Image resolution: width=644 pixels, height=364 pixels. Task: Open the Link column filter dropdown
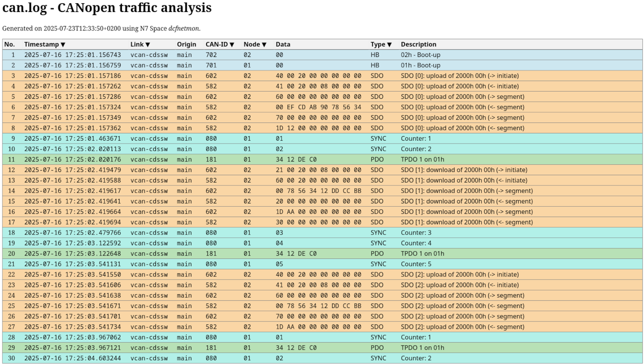pyautogui.click(x=148, y=45)
